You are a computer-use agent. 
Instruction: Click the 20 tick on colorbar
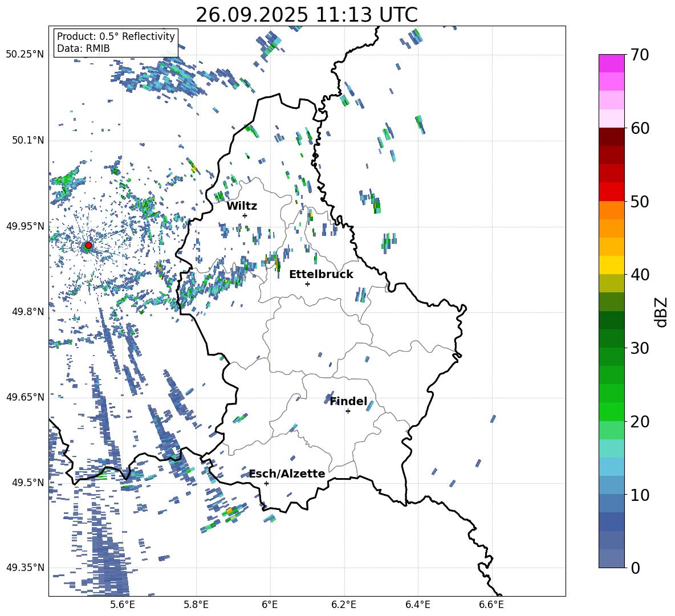[640, 422]
